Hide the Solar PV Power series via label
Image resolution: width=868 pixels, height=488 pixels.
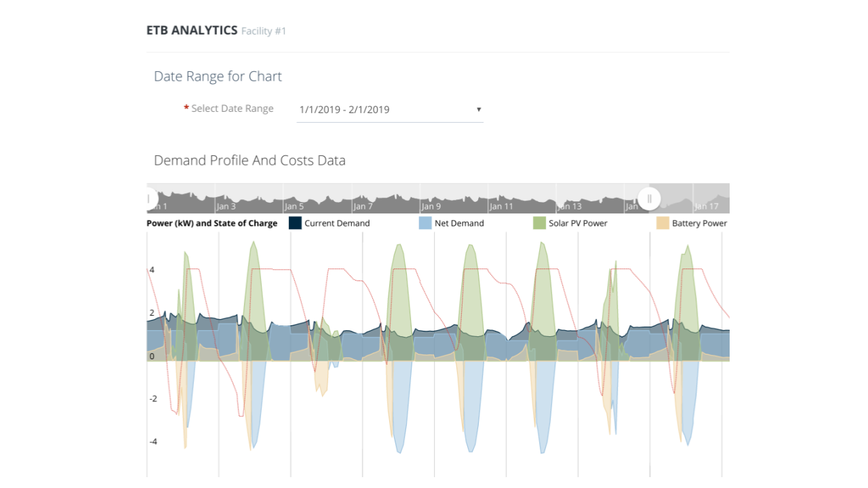(x=578, y=223)
